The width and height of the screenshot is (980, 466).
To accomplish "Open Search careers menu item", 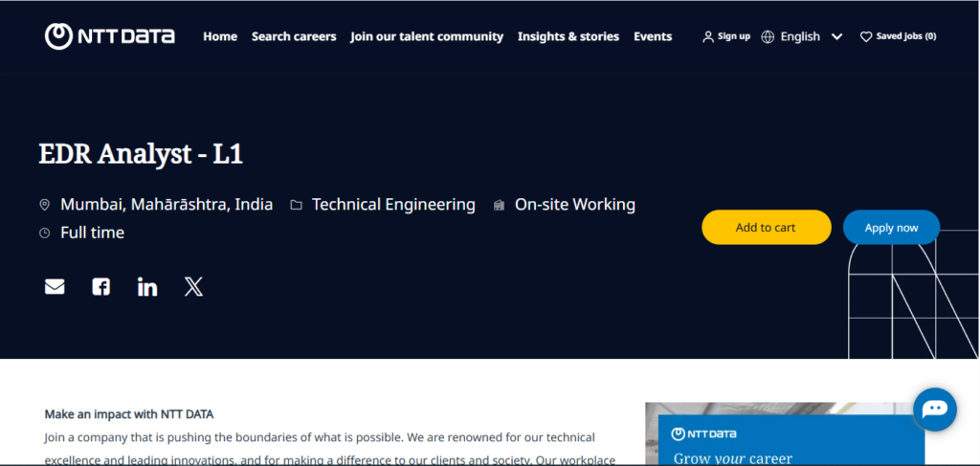I will (x=294, y=37).
